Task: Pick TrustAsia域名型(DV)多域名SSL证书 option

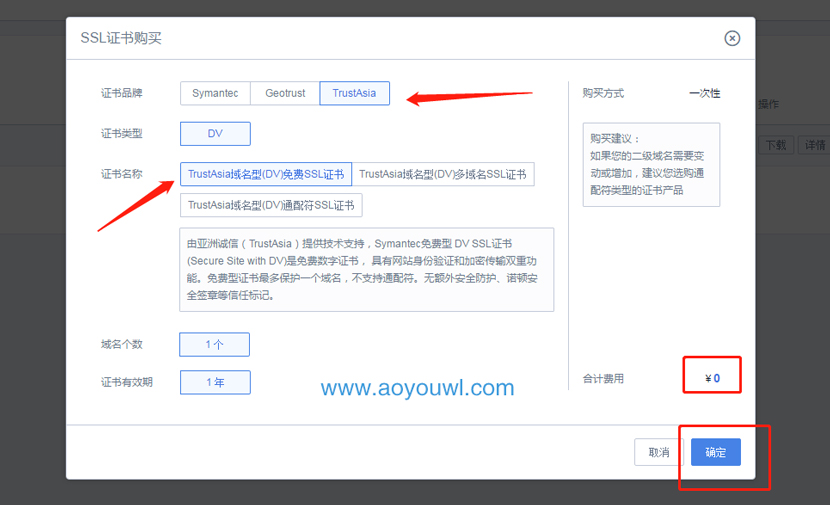Action: click(442, 174)
